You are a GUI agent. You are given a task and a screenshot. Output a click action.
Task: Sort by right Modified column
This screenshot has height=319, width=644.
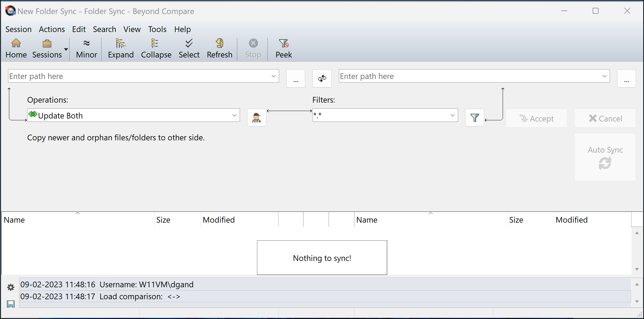pos(592,220)
